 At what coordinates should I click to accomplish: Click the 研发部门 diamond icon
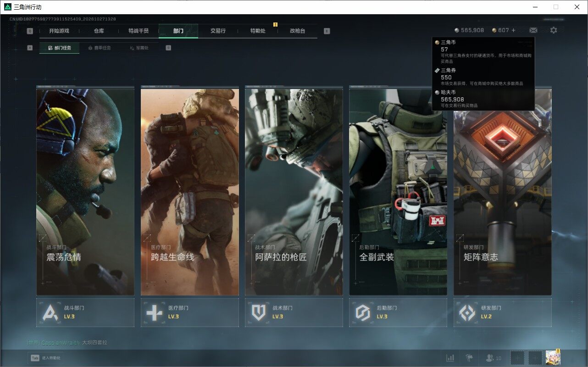[467, 312]
